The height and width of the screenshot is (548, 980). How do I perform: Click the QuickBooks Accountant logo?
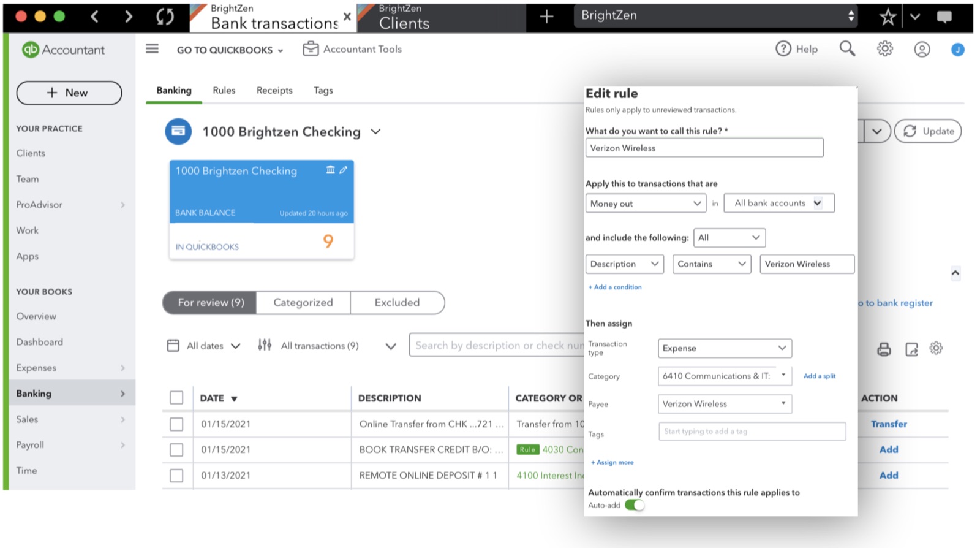[63, 50]
